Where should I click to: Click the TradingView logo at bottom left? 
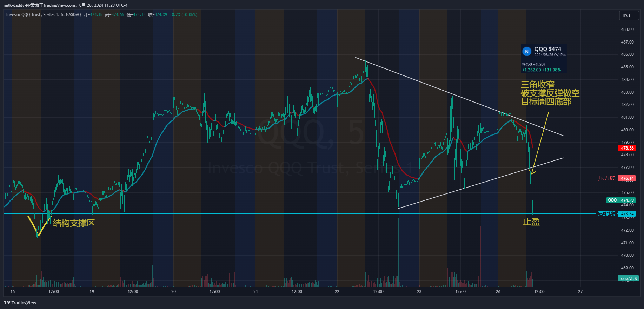point(20,303)
